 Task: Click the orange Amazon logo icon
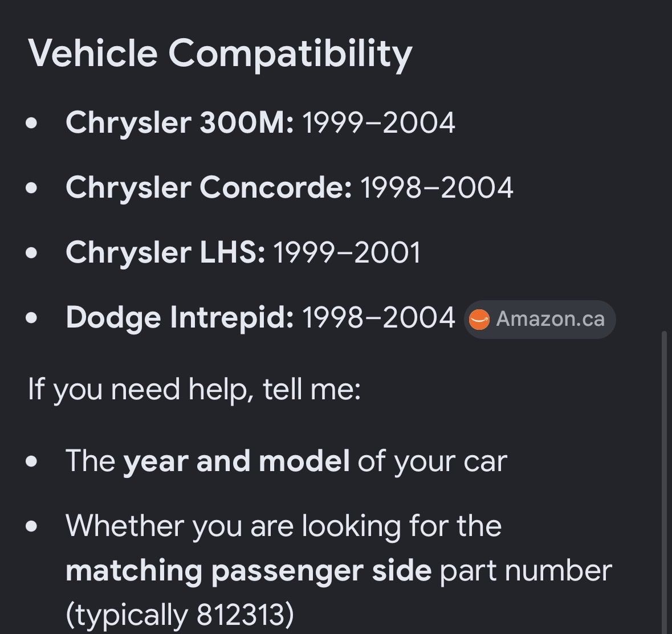click(x=479, y=320)
